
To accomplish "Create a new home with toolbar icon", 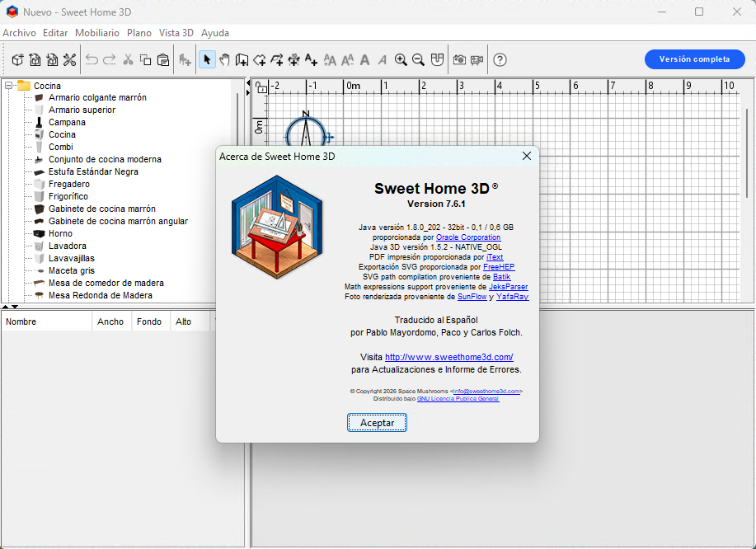I will point(18,60).
